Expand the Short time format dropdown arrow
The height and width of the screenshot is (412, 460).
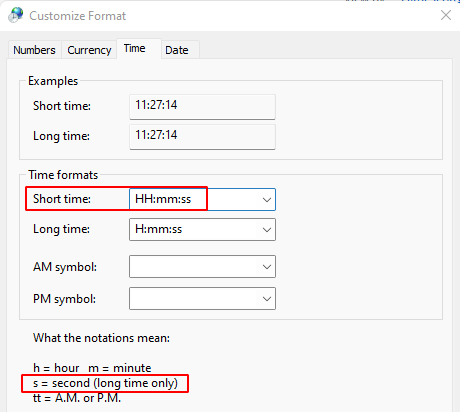tap(266, 200)
